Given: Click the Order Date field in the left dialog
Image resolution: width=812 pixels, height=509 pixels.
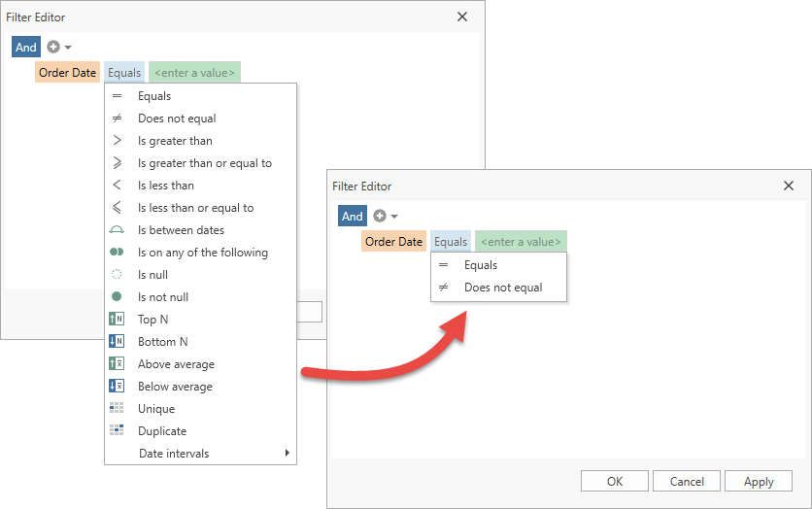Looking at the screenshot, I should coord(67,72).
